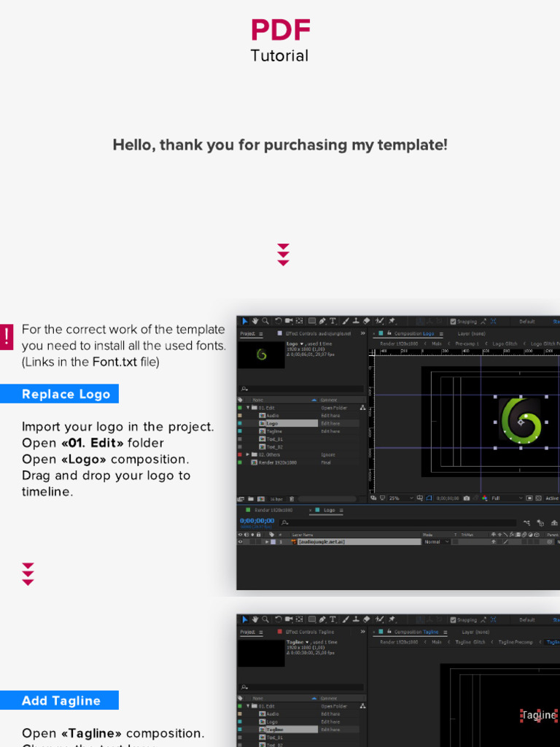
Task: Click the 16 bpc color depth button
Action: (x=276, y=499)
